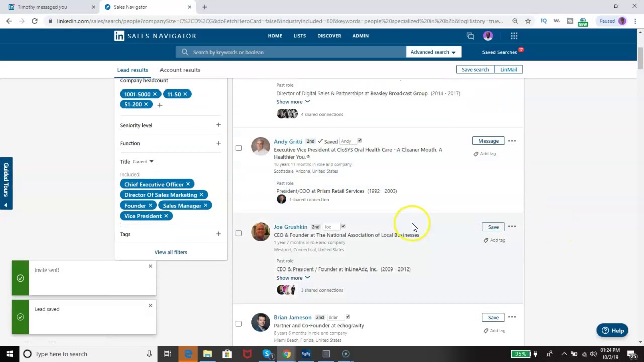644x362 pixels.
Task: Select Joe Grushkin's checkbox
Action: 239,233
